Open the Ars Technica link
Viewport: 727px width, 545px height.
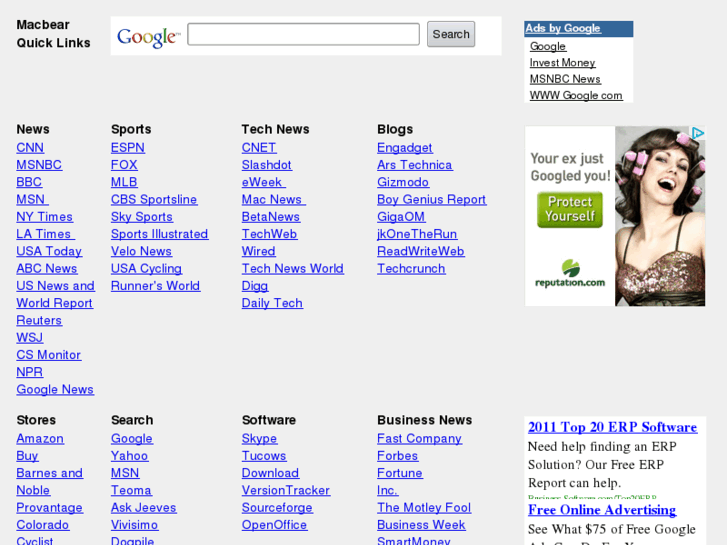[x=415, y=165]
